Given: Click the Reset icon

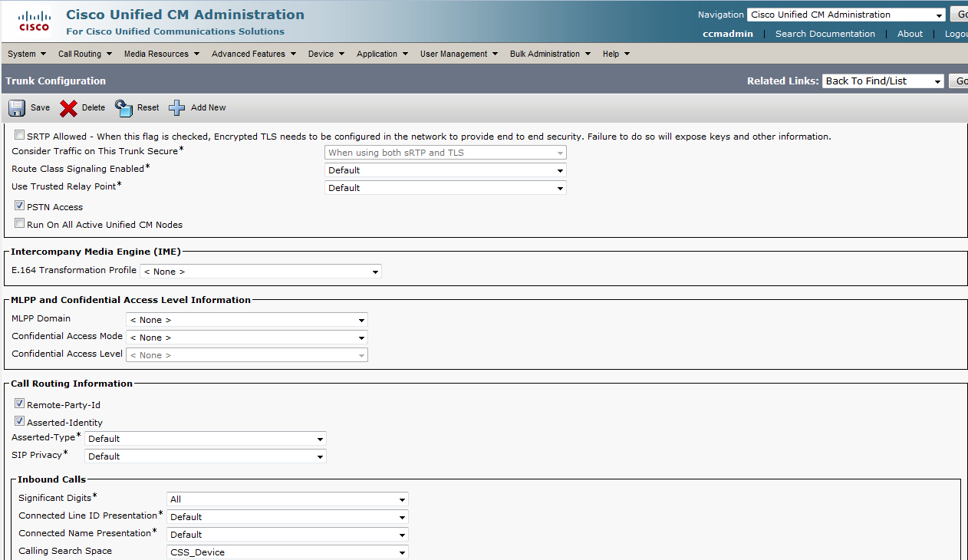Looking at the screenshot, I should point(123,107).
